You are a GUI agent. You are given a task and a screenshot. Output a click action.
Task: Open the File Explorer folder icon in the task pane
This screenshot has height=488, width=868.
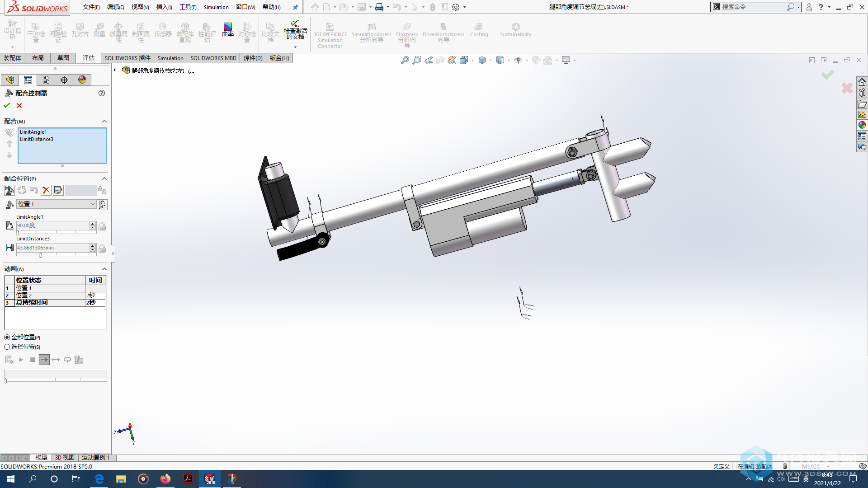(862, 103)
